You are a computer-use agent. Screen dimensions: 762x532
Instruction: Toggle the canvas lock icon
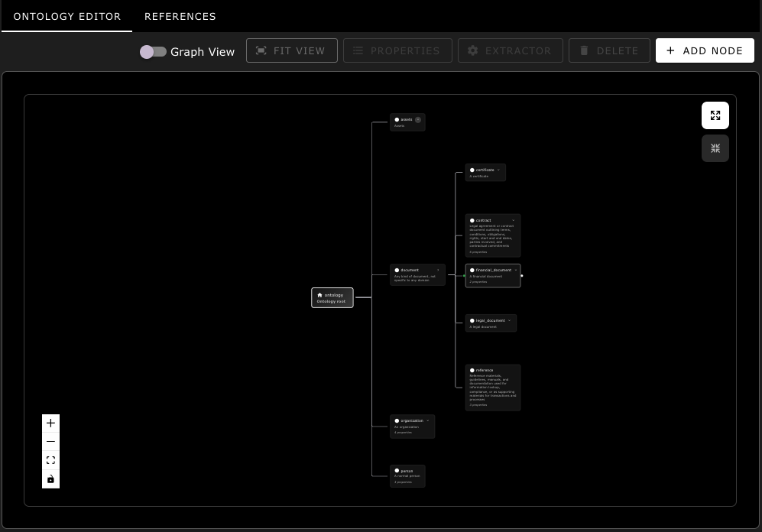tap(50, 479)
